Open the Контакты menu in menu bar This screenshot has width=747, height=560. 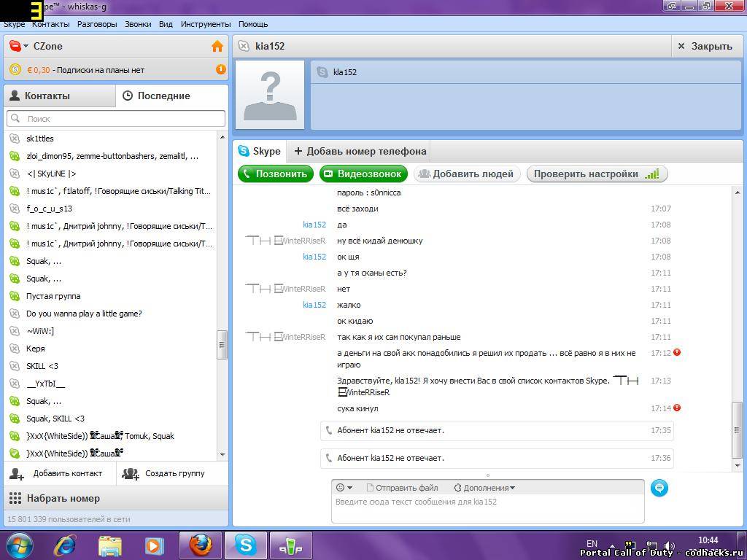pos(51,24)
